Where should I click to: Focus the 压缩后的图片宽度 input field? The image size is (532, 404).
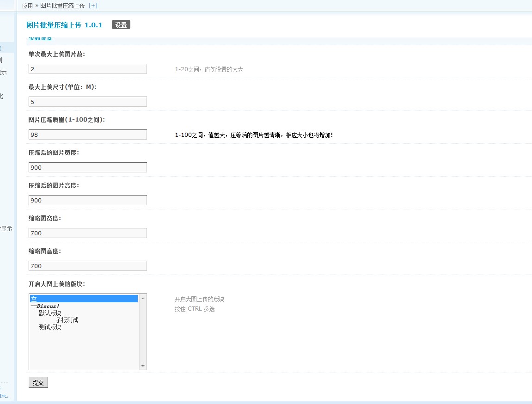point(88,167)
